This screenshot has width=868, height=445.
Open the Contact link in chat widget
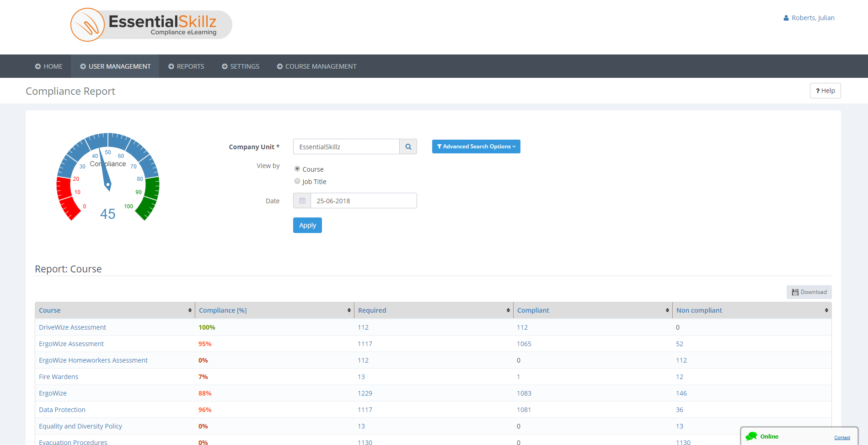click(x=842, y=438)
